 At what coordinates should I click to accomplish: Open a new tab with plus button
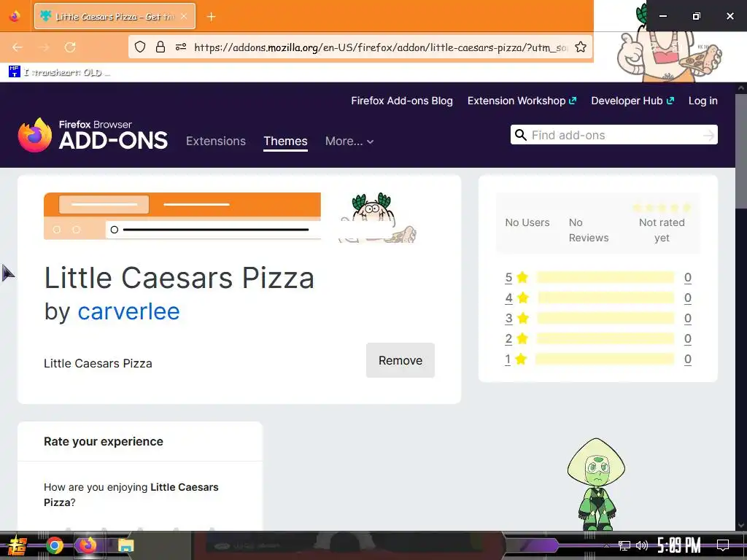[211, 17]
